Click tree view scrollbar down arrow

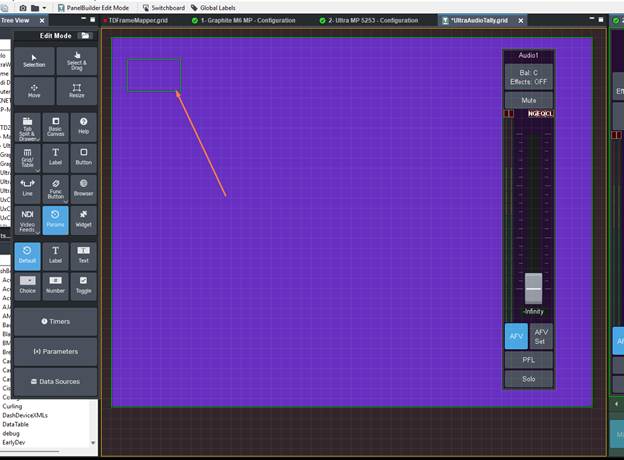click(x=93, y=442)
